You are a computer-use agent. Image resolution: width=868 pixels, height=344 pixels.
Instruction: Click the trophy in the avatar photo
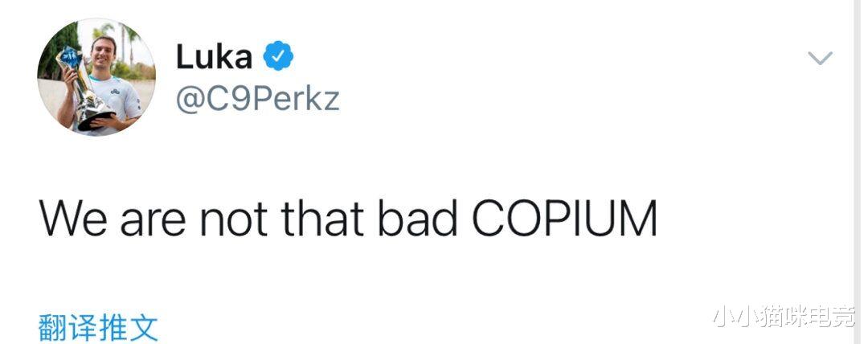(x=83, y=87)
